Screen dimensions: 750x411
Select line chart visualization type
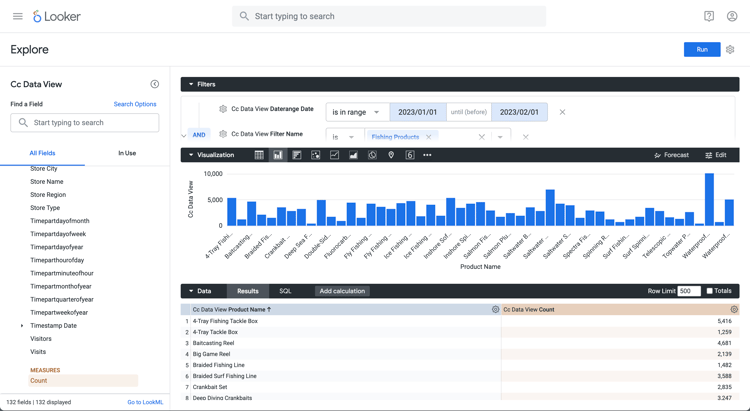click(x=334, y=155)
